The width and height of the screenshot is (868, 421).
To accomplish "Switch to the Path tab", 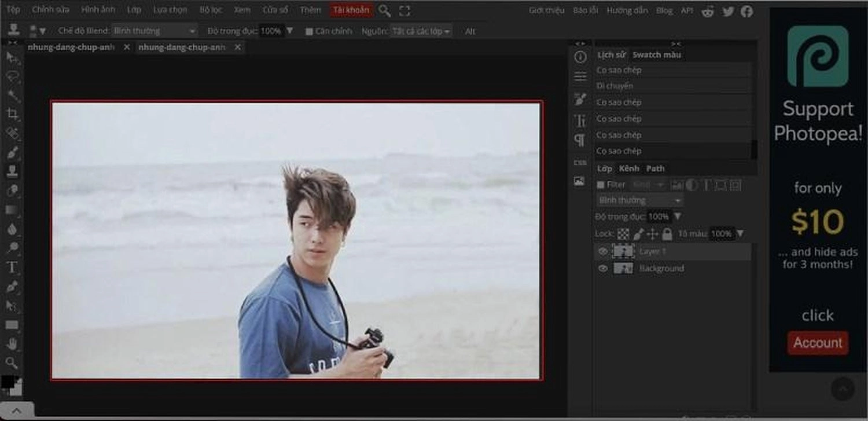I will tap(656, 169).
